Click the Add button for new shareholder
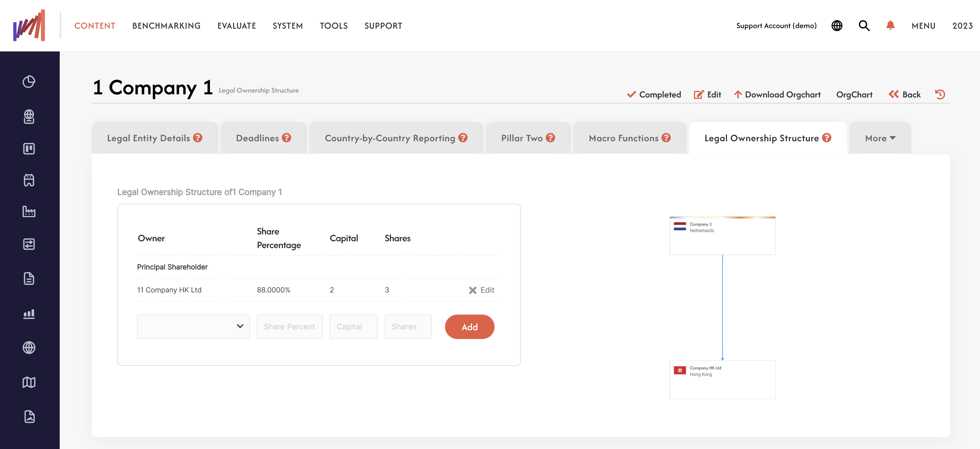 point(469,327)
